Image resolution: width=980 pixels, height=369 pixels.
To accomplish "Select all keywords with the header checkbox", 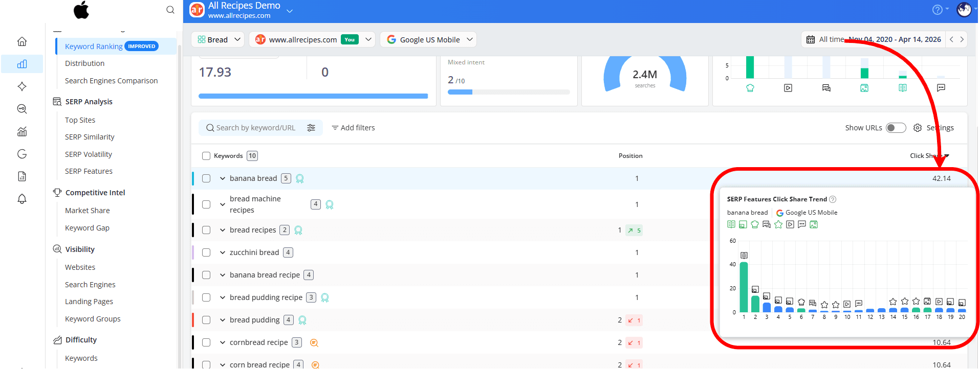I will (206, 156).
